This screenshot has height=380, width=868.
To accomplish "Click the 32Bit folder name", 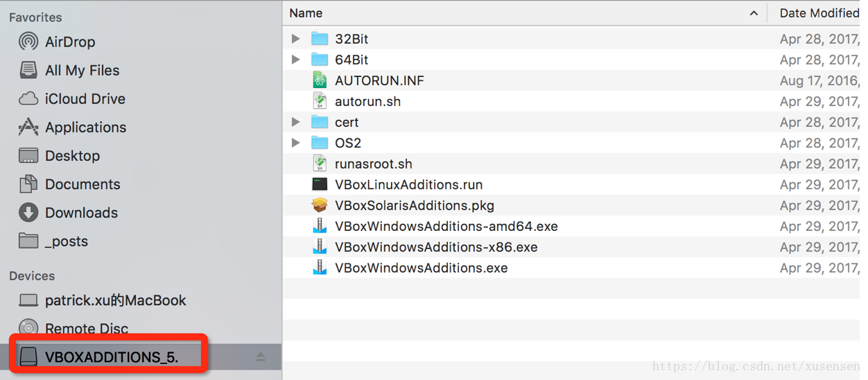I will pyautogui.click(x=351, y=39).
